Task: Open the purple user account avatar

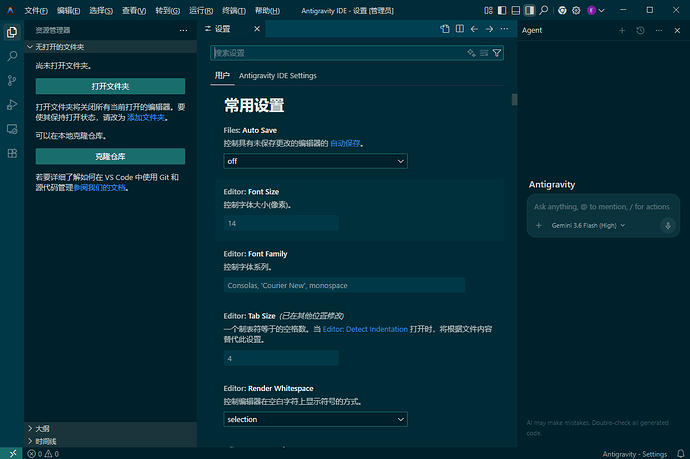Action: click(591, 11)
